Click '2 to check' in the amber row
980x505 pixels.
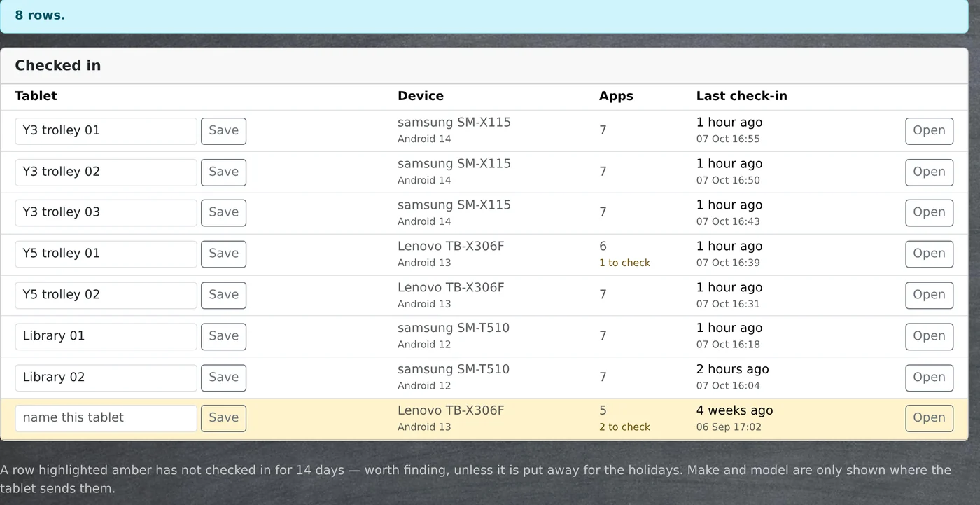click(x=624, y=427)
